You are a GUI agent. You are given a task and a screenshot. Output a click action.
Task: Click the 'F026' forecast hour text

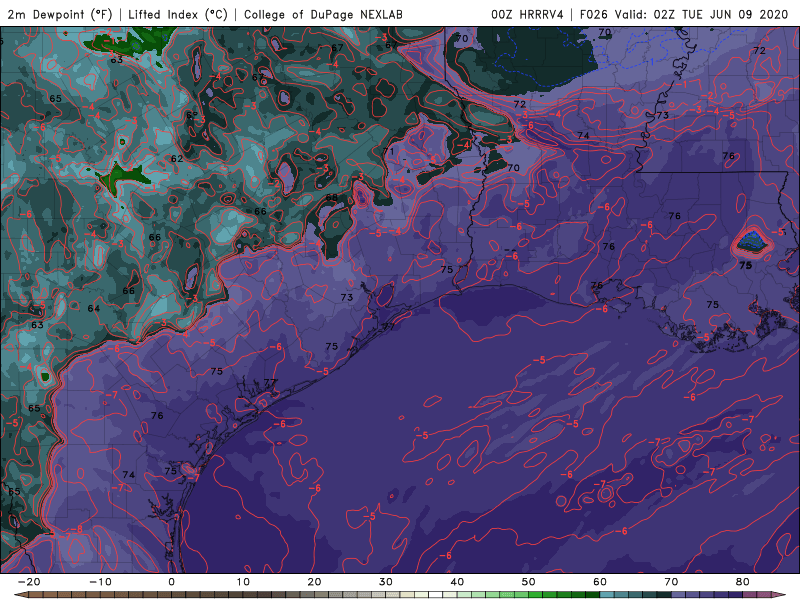(593, 14)
